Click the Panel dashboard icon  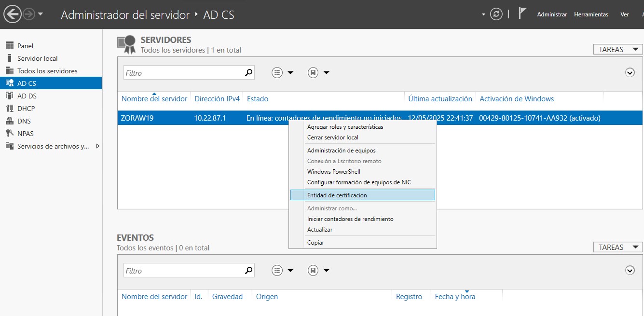[x=9, y=45]
